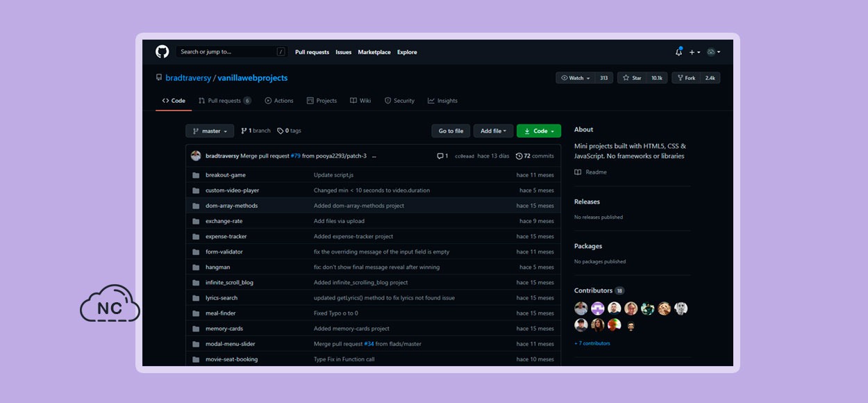868x403 pixels.
Task: Expand the green Code download dropdown
Action: (539, 131)
